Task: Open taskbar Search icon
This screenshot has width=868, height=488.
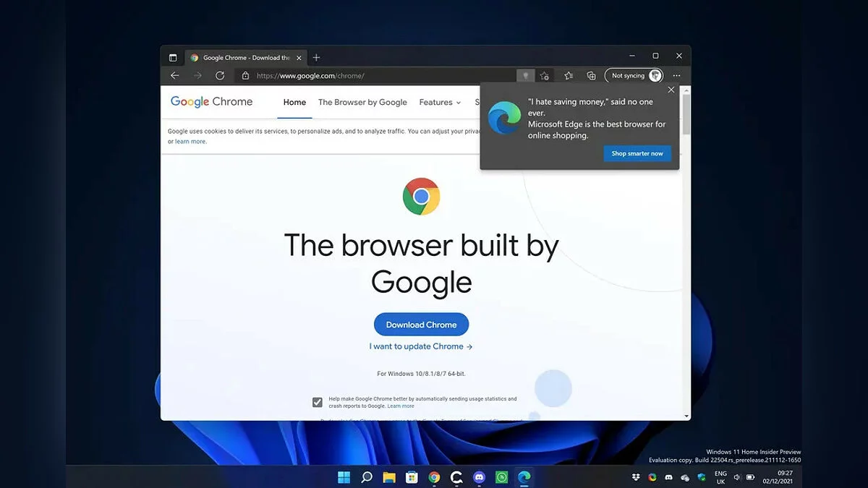Action: click(x=367, y=477)
